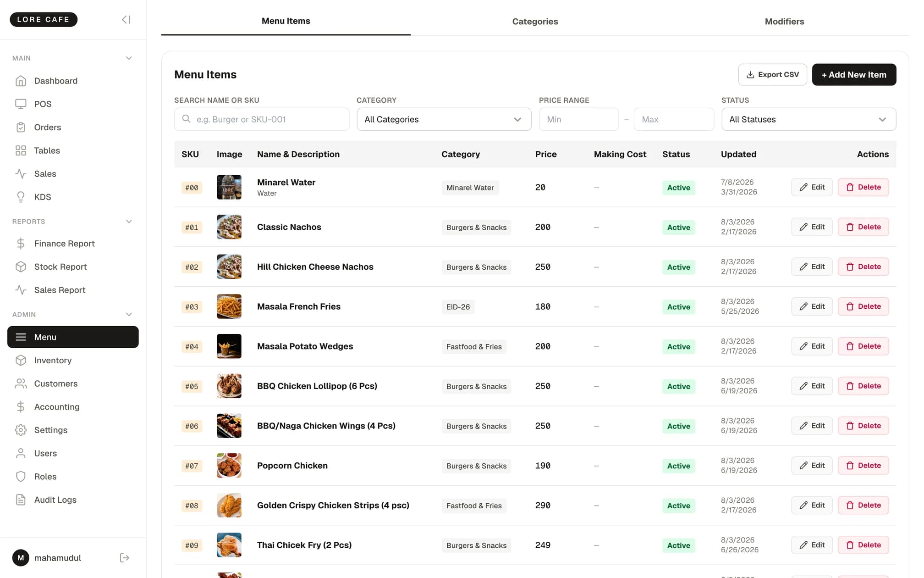Open Customers from the people icon

pos(21,383)
